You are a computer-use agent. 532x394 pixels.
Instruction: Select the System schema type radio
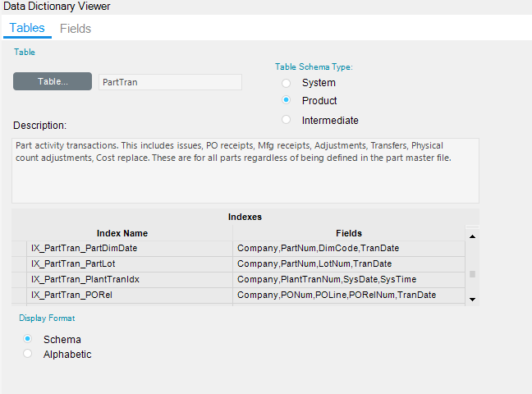coord(286,83)
